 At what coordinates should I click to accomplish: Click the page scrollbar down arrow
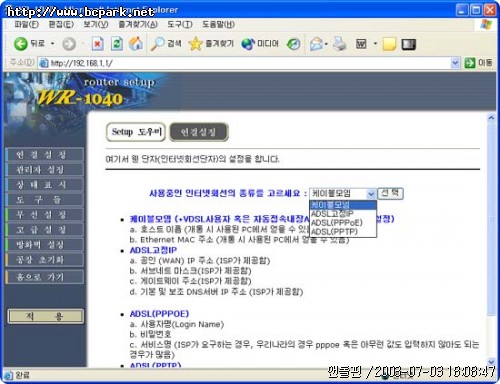pyautogui.click(x=491, y=362)
